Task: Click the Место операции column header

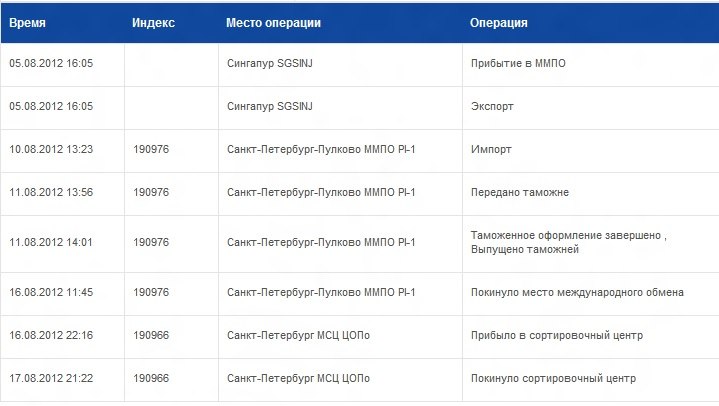Action: pyautogui.click(x=273, y=23)
